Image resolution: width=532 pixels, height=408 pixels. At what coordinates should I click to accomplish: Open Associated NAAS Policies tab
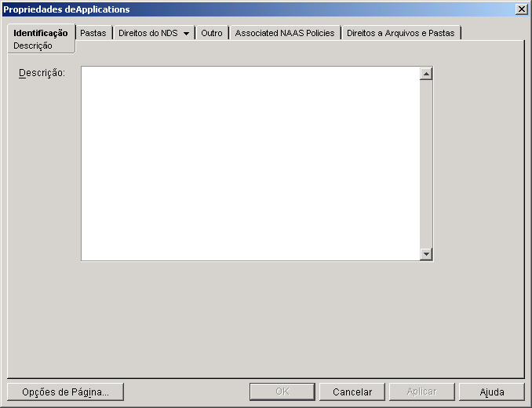pyautogui.click(x=285, y=33)
